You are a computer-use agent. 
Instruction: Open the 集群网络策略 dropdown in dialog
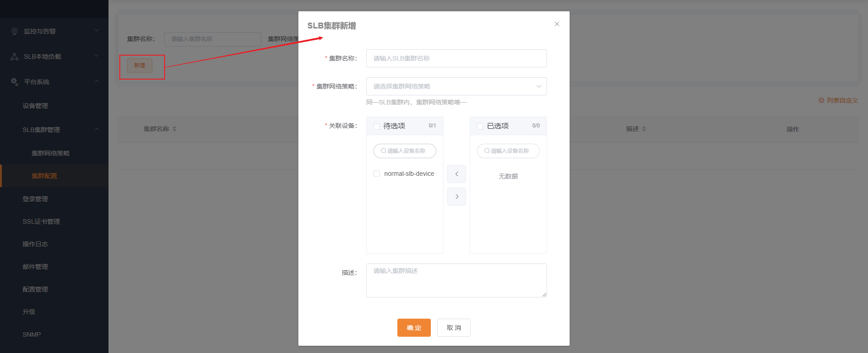[x=457, y=86]
